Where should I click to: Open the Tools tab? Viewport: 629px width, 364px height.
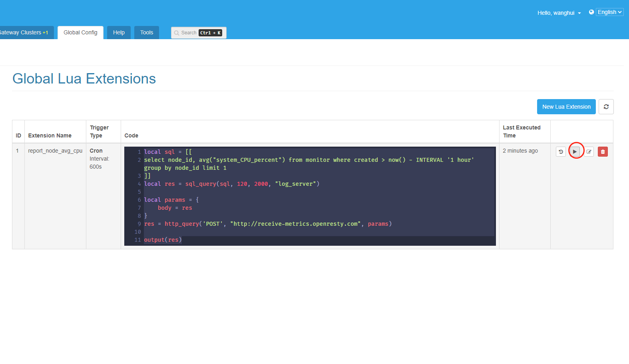[x=146, y=32]
